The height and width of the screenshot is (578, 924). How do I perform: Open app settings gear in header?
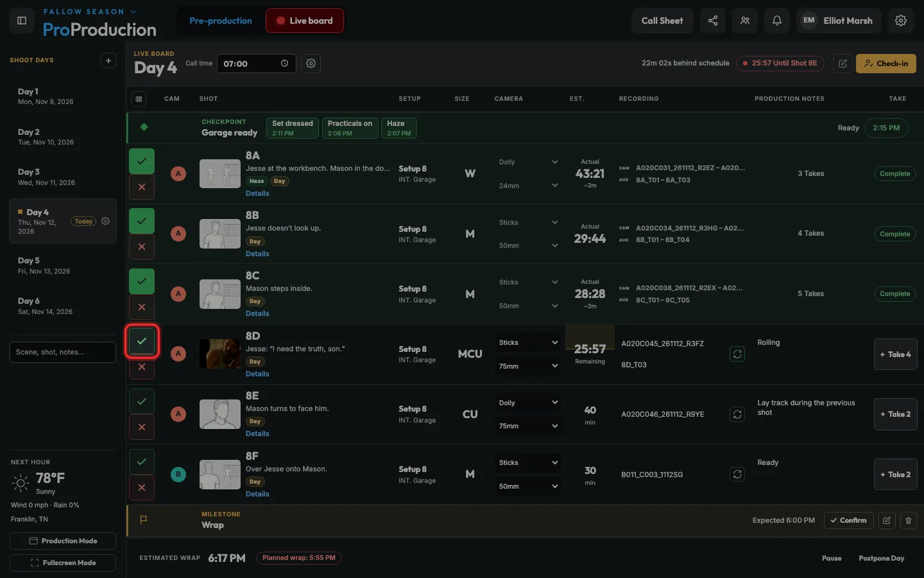coord(901,21)
